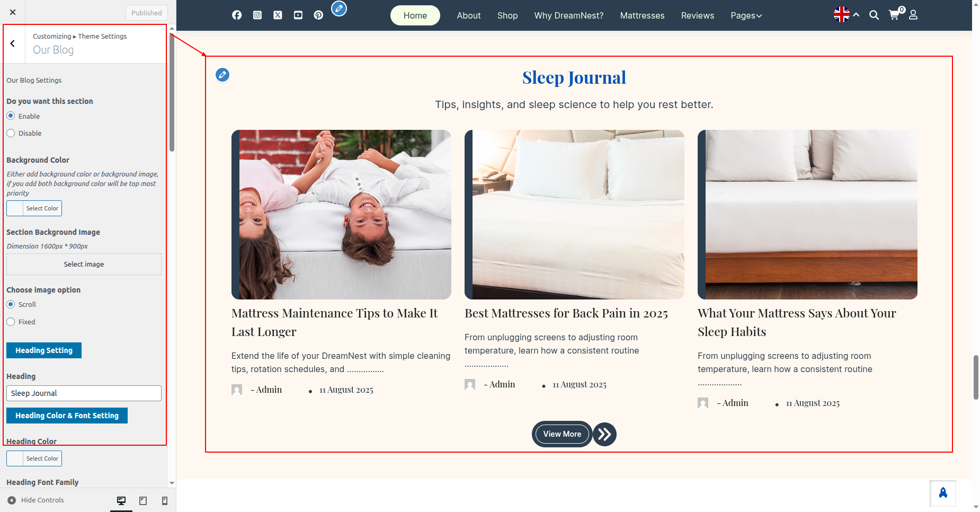Go back using the customizer back chevron
Viewport: 980px width, 512px height.
click(13, 43)
